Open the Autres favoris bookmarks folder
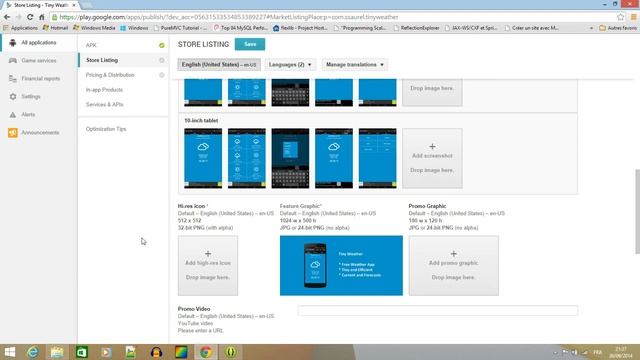Viewport: 640px width, 360px height. (618, 28)
